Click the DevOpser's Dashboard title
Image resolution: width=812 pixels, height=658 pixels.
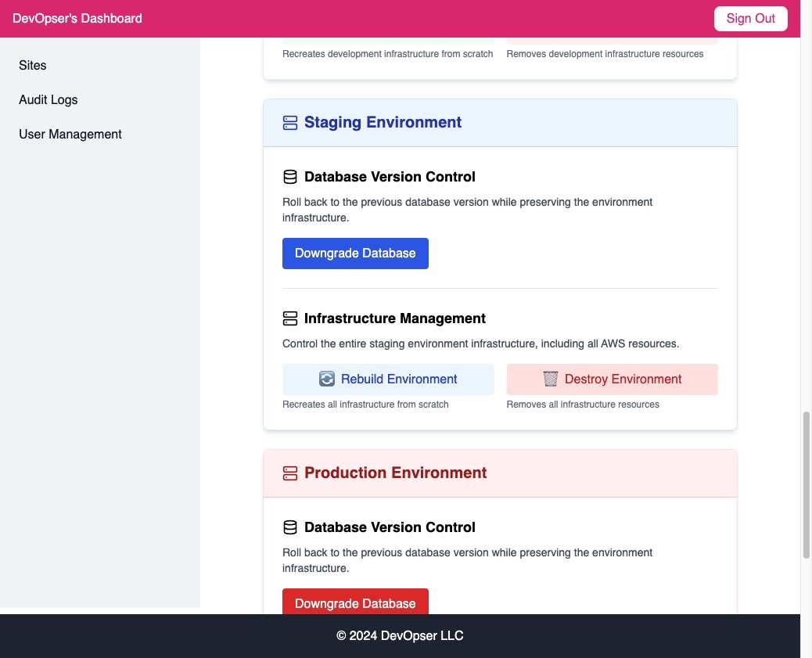77,19
